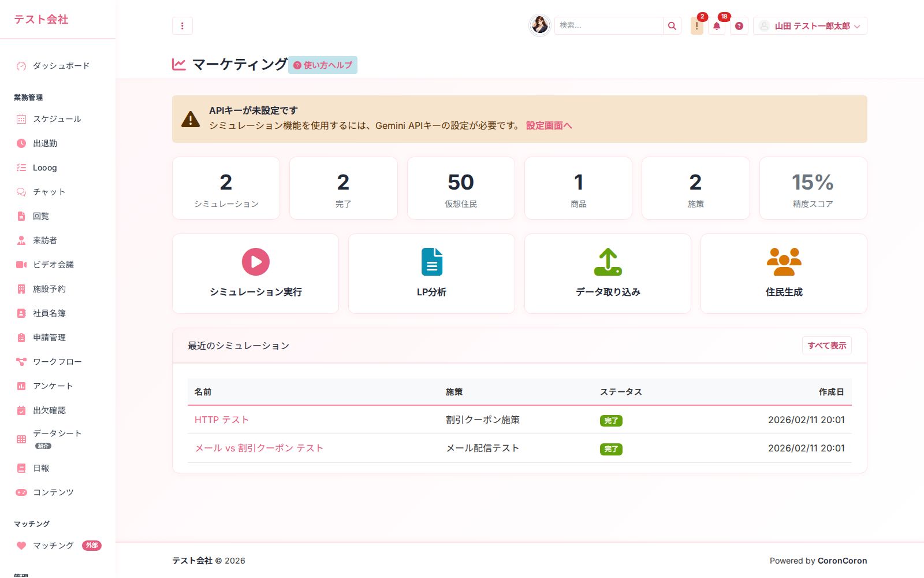Click the 住民生成 people icon

[784, 262]
